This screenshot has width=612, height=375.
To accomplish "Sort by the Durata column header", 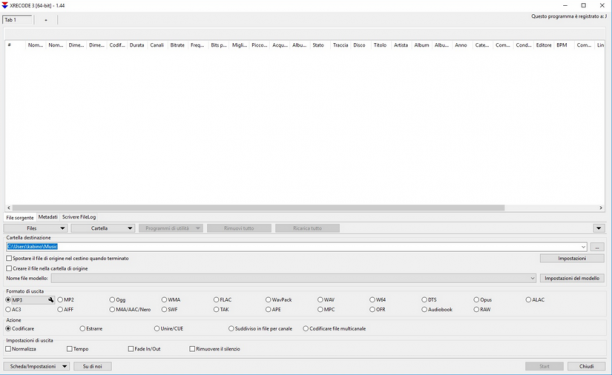I will pos(137,45).
